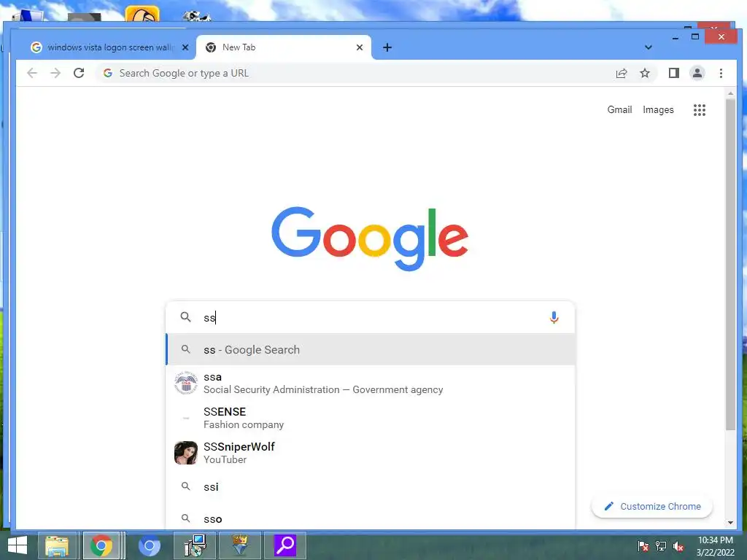Open the crown shield taskbar app
The height and width of the screenshot is (560, 747).
239,545
